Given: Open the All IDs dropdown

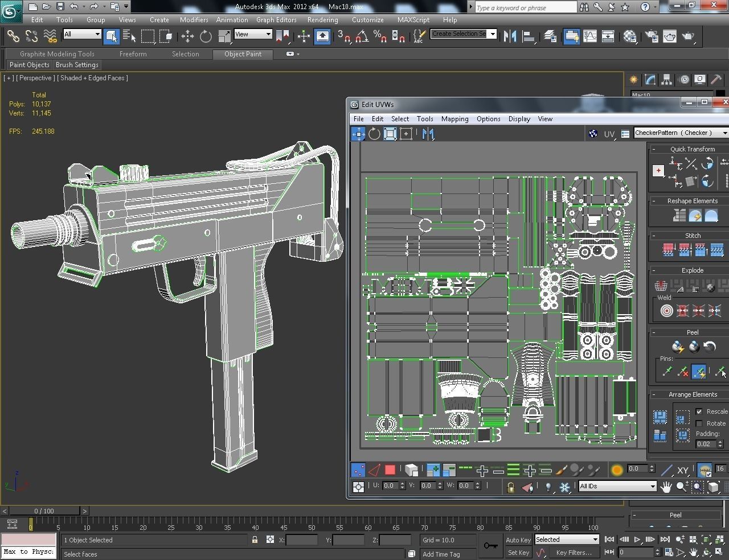Looking at the screenshot, I should pos(618,486).
